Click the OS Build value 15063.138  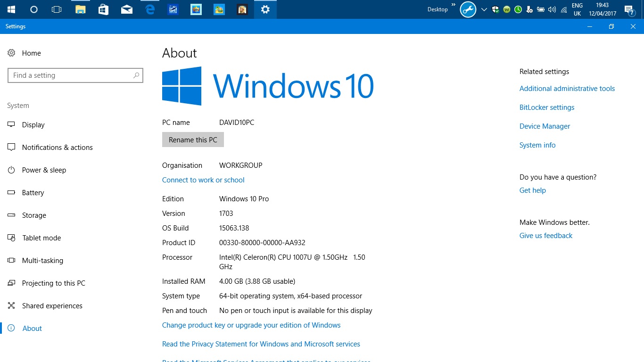[234, 228]
